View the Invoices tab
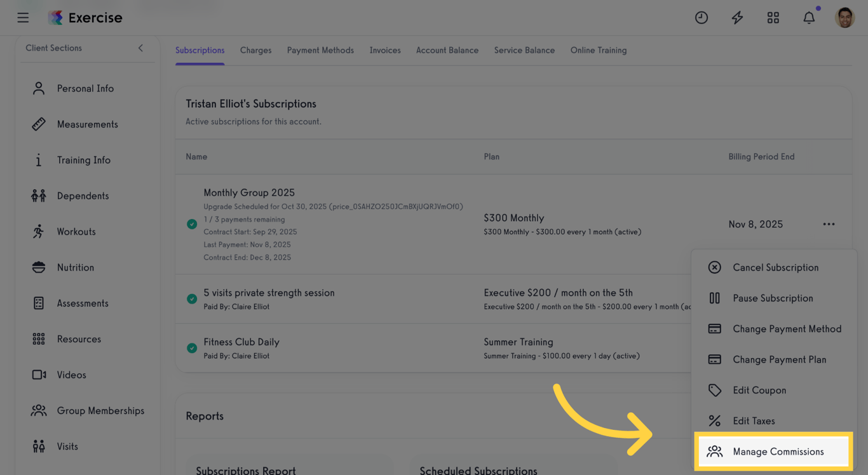Screen dimensions: 868x475 pos(384,50)
